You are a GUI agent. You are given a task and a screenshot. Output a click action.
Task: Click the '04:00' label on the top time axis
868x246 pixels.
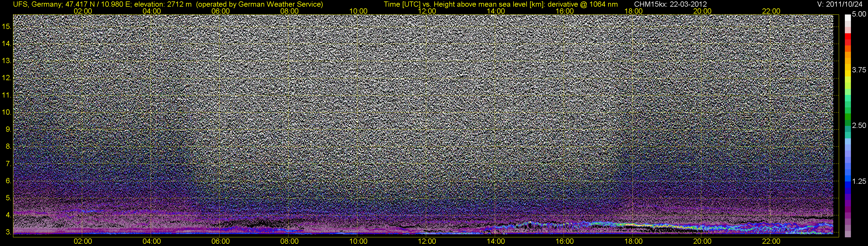(x=152, y=11)
